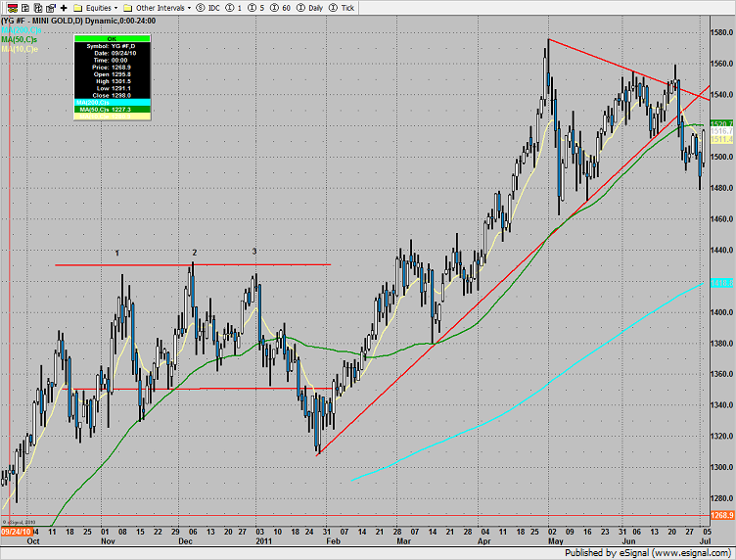This screenshot has height=560, width=736.
Task: Click the cyan 1418.8 price tag
Action: tap(722, 283)
